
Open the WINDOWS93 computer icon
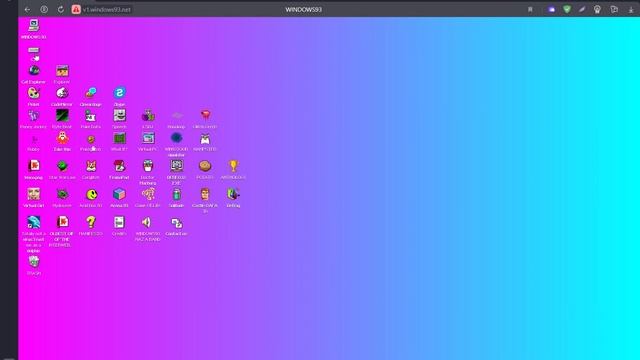[x=33, y=25]
